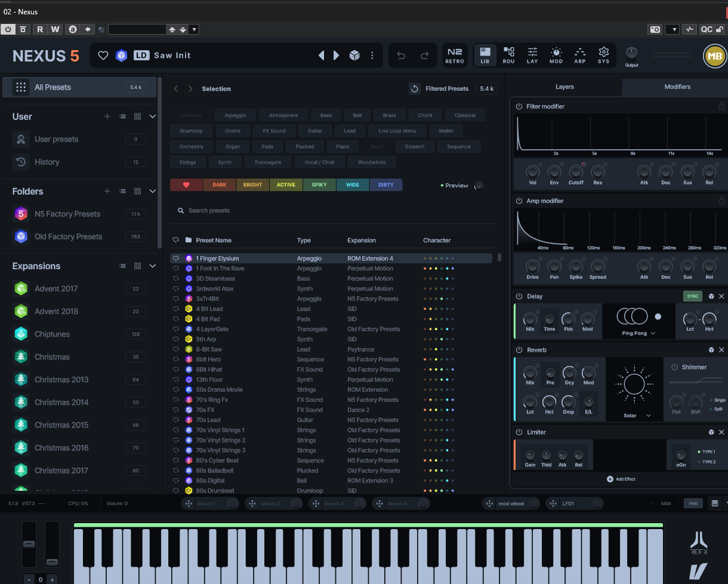The width and height of the screenshot is (728, 584).
Task: Toggle the Filter modifier power button
Action: [519, 106]
